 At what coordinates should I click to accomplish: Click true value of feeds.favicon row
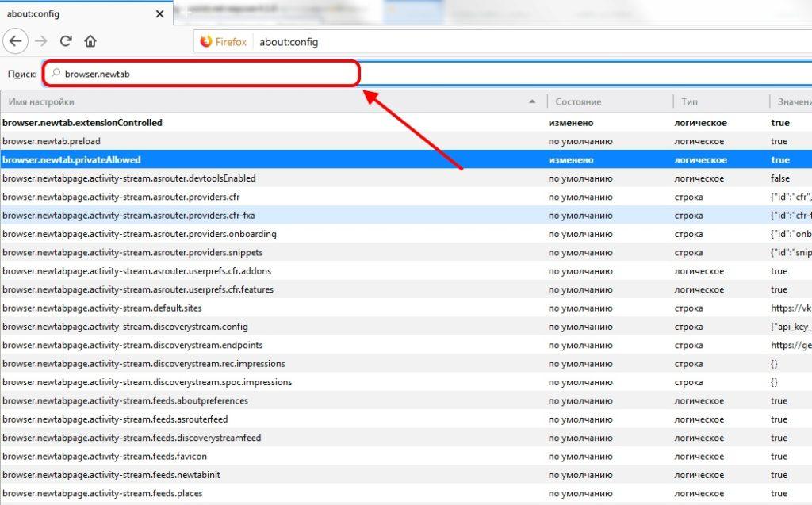779,457
